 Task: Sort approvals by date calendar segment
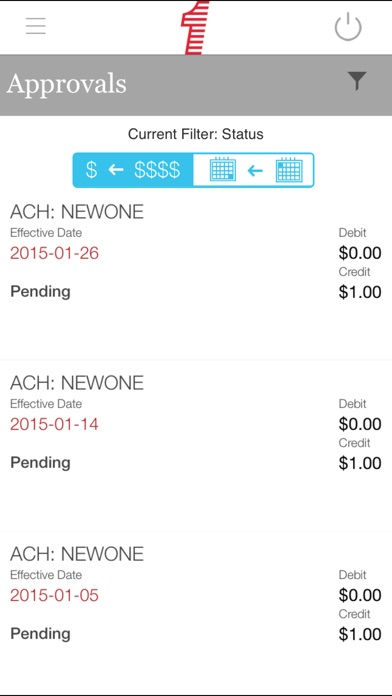tap(253, 170)
